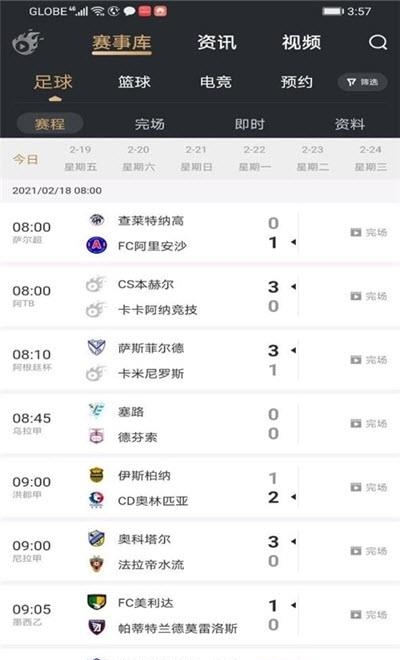Choose date 2-20 星期六

[x=139, y=158]
